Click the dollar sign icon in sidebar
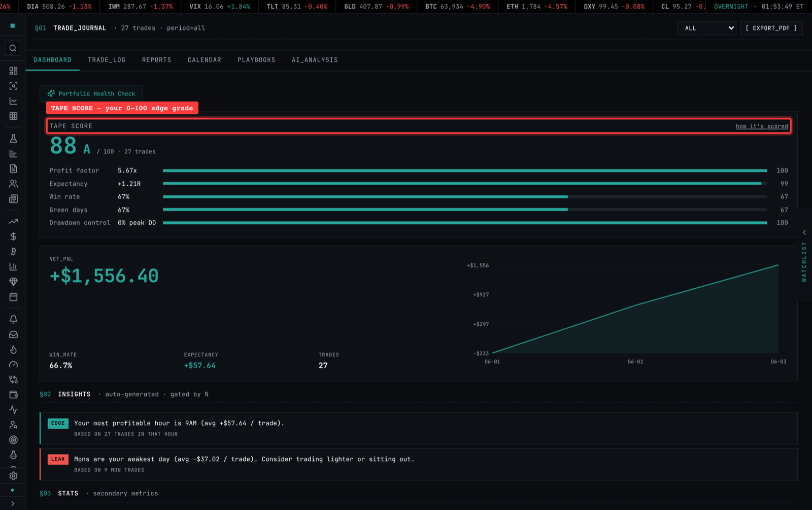The width and height of the screenshot is (812, 510). click(13, 236)
